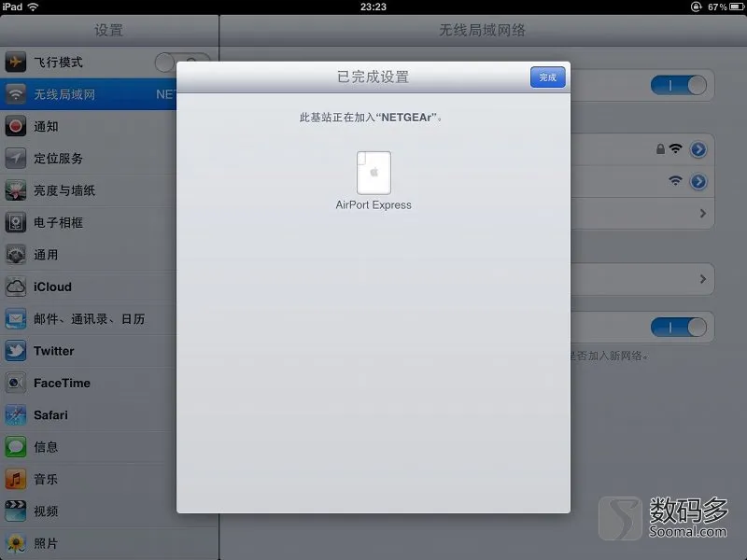This screenshot has height=560, width=747.
Task: Click the 无线局域网络 panel header
Action: (x=482, y=30)
